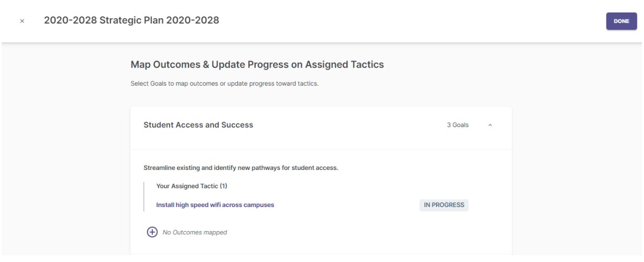
Task: Select the Streamline existing pathways goal text
Action: click(x=241, y=168)
